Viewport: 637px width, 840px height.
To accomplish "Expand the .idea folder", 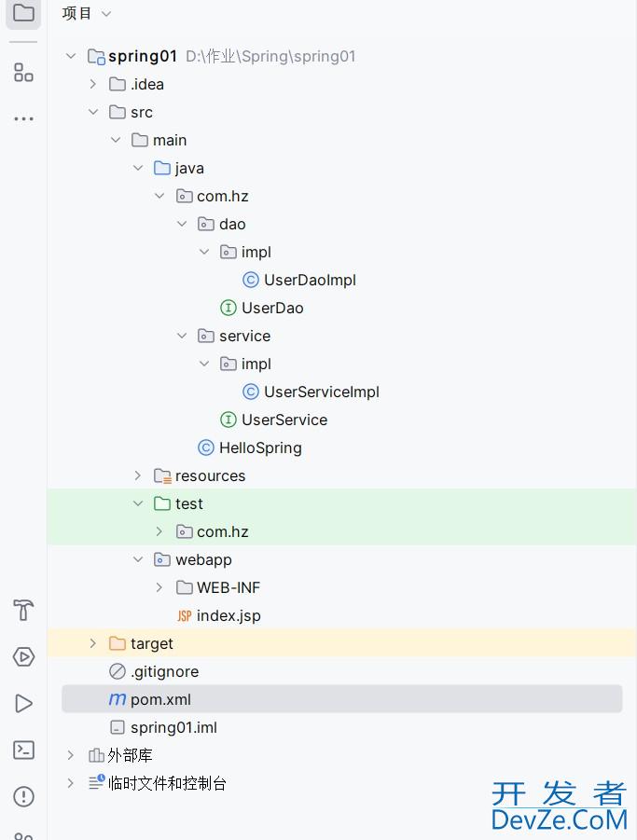I will [x=92, y=84].
